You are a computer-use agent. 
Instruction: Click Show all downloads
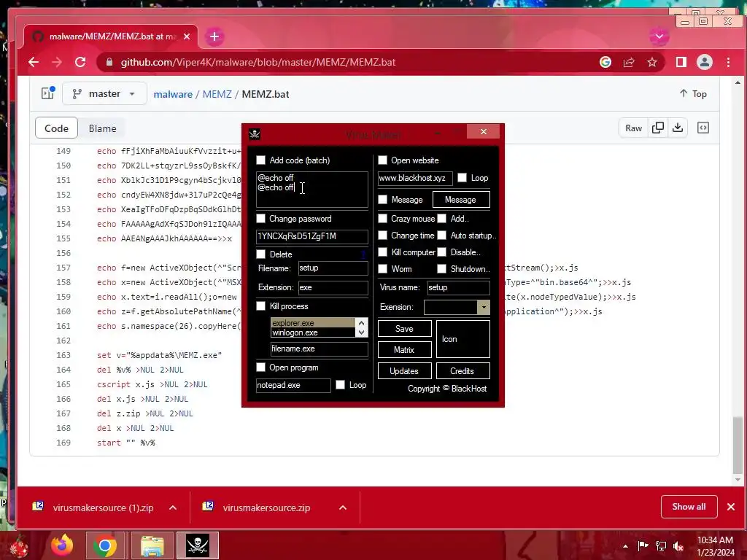(689, 507)
